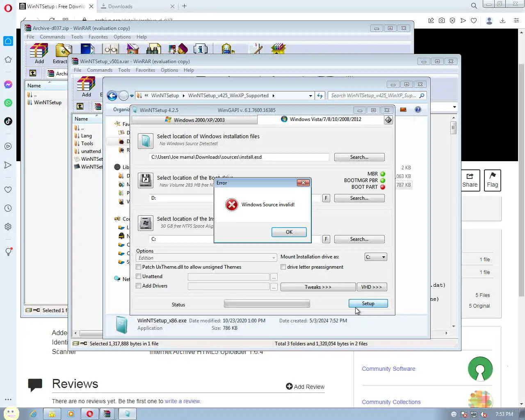The width and height of the screenshot is (525, 420).
Task: Click Add icon in WinNTSetup_v501a.rar WinRAR window
Action: pos(86,87)
